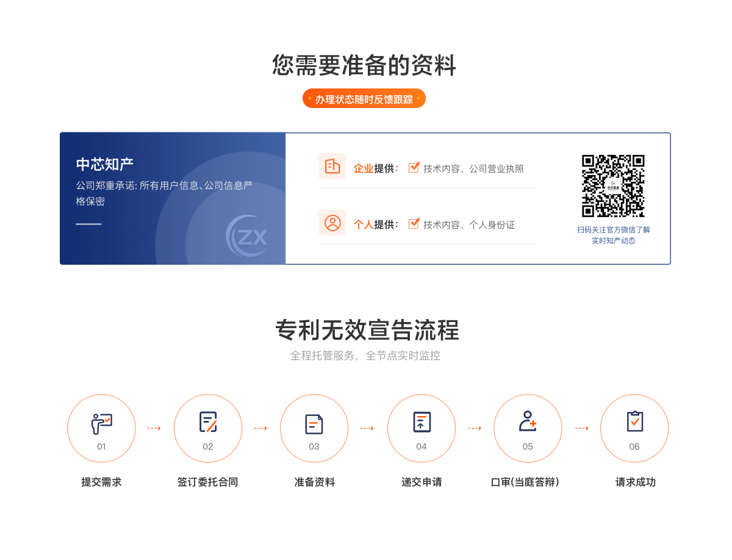Select step 02 sign contract icon
Image resolution: width=732 pixels, height=560 pixels.
(x=208, y=423)
